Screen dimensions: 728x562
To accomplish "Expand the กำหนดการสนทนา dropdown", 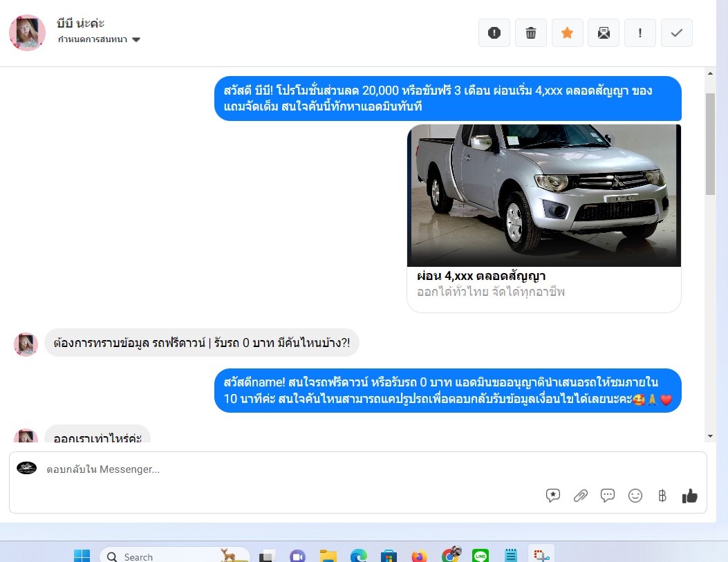I will click(x=93, y=39).
